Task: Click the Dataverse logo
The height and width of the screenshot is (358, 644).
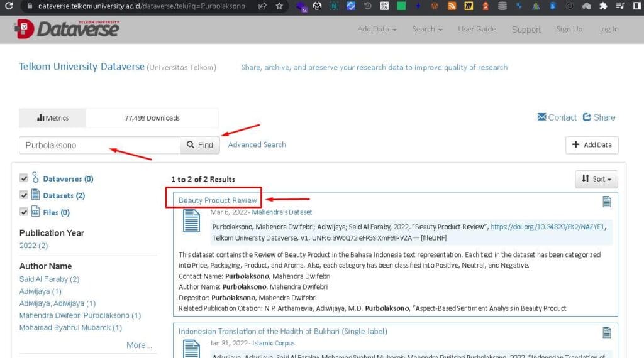Action: (67, 29)
